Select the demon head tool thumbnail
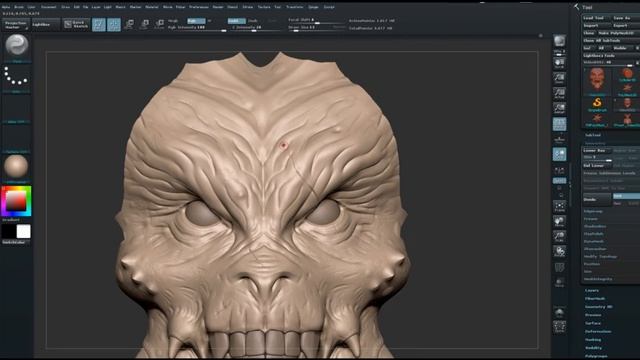Image resolution: width=640 pixels, height=360 pixels. (x=597, y=80)
